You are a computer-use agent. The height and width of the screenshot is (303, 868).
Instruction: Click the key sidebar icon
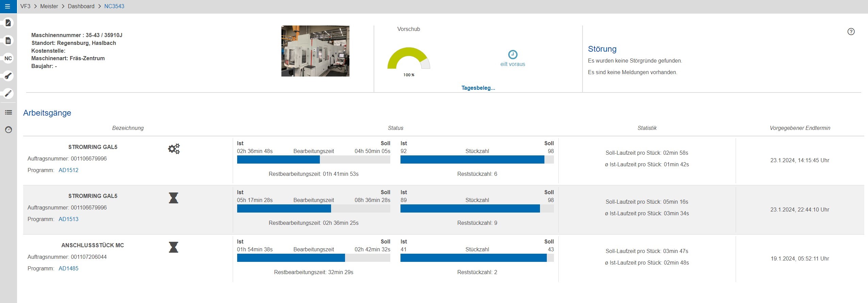point(8,76)
